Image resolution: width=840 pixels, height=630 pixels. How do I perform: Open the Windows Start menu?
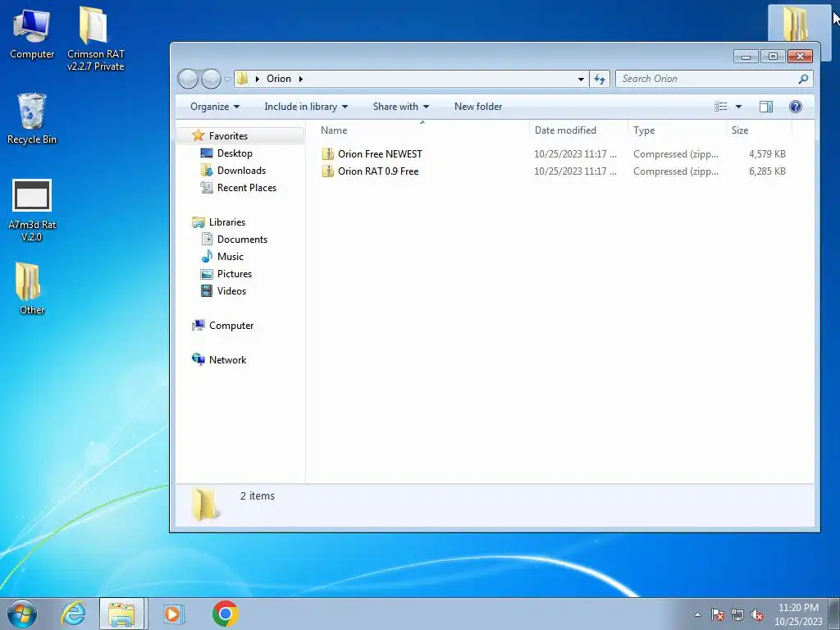click(21, 614)
